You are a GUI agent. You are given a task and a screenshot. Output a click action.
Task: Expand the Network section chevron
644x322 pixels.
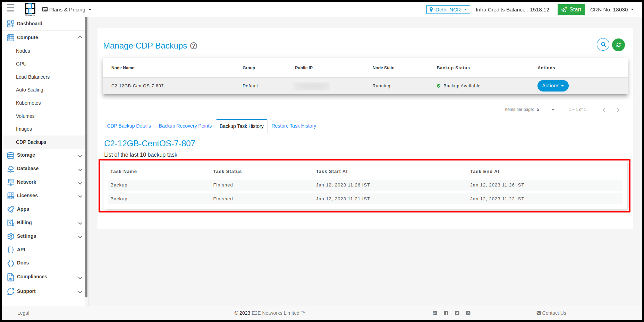pyautogui.click(x=80, y=183)
